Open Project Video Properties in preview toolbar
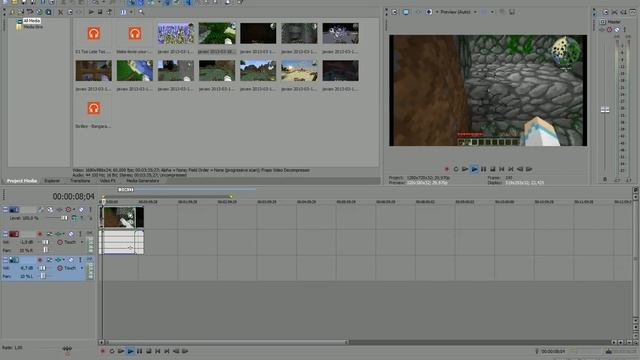 (x=394, y=12)
